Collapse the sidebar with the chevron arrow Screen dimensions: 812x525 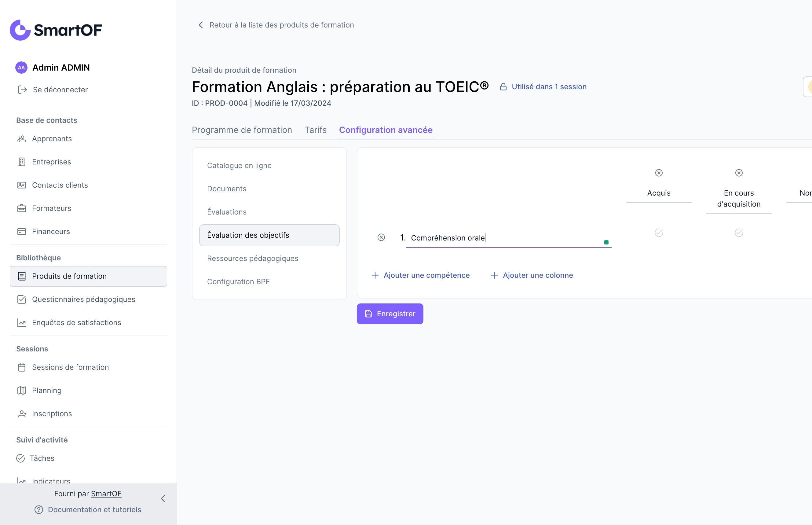pos(163,499)
